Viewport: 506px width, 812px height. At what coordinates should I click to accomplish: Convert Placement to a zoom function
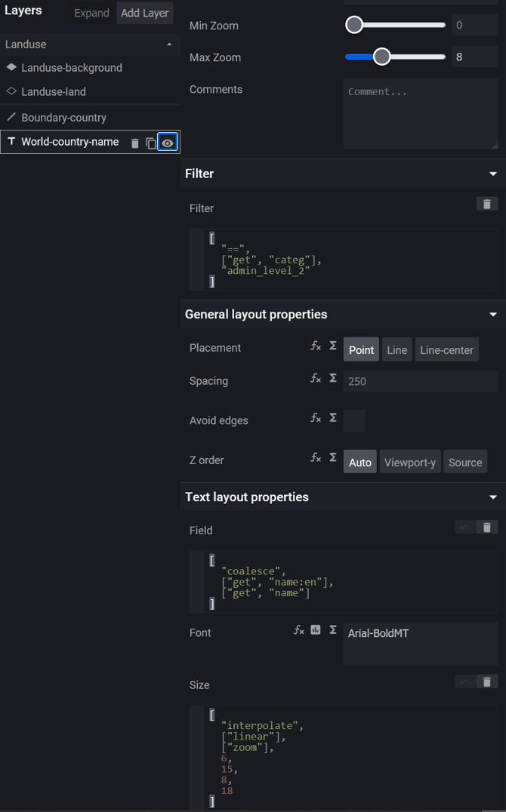(x=316, y=346)
